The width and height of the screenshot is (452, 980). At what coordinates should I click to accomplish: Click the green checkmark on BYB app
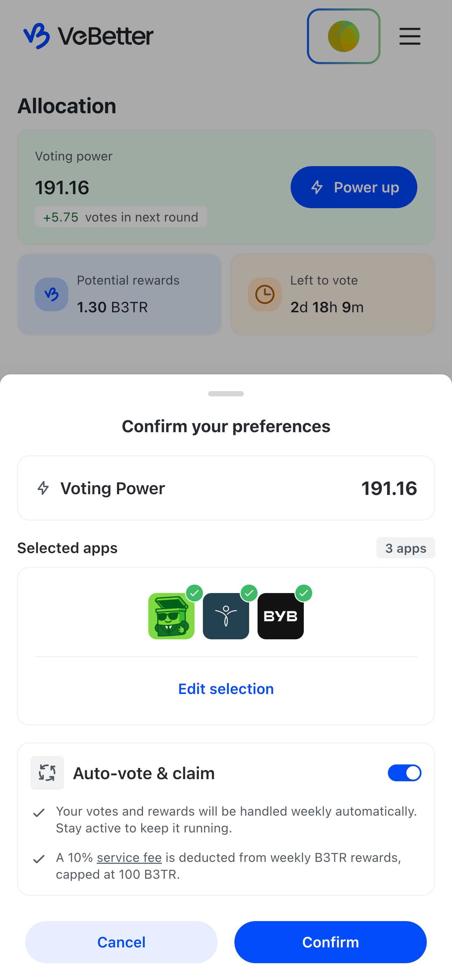tap(304, 593)
